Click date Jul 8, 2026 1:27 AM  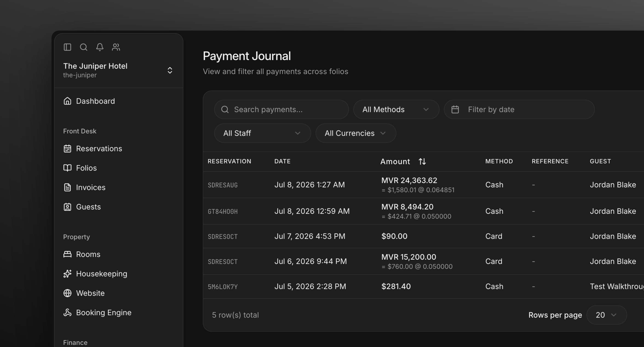[310, 185]
